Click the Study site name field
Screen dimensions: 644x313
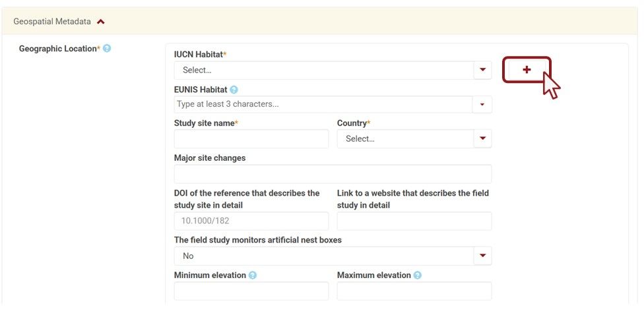pyautogui.click(x=251, y=139)
